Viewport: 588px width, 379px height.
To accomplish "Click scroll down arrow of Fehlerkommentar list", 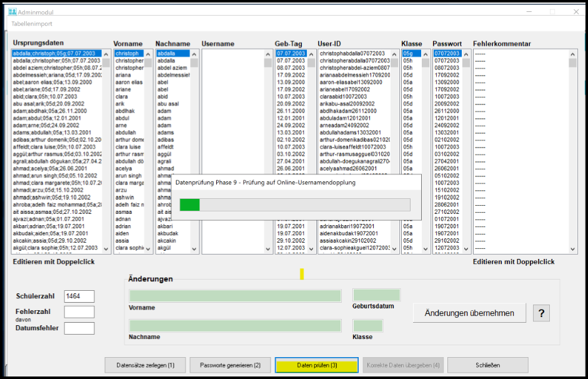I will [x=572, y=248].
